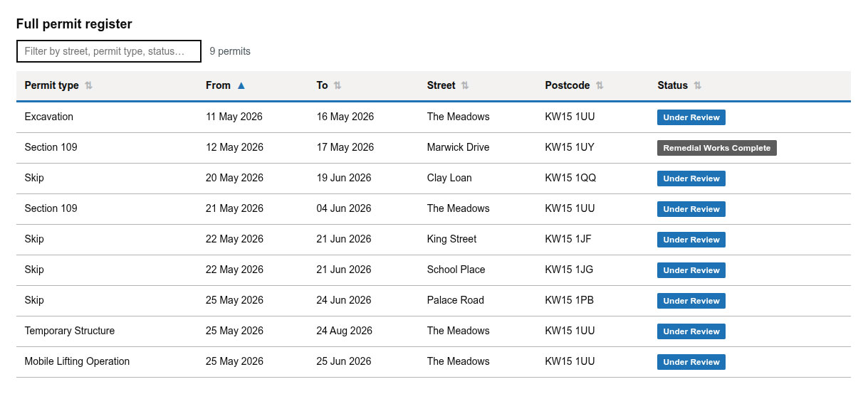The image size is (868, 394).
Task: Click Under Review badge for 04 Jun 2026 row
Action: click(x=691, y=209)
